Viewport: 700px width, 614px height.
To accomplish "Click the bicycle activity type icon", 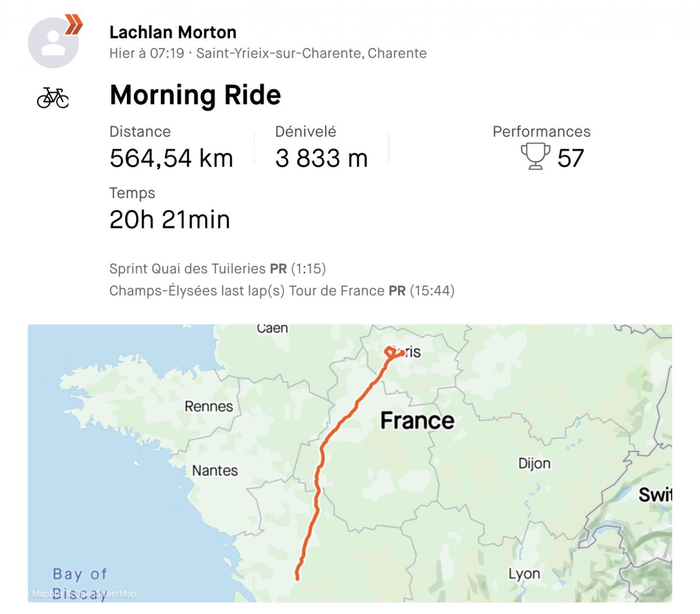I will click(x=53, y=98).
